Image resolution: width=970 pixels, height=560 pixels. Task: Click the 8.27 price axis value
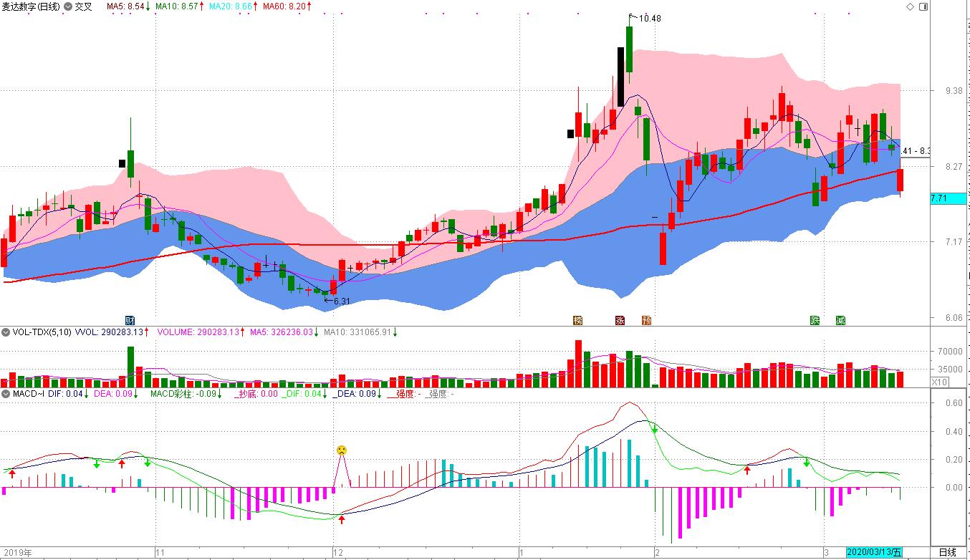pos(954,166)
